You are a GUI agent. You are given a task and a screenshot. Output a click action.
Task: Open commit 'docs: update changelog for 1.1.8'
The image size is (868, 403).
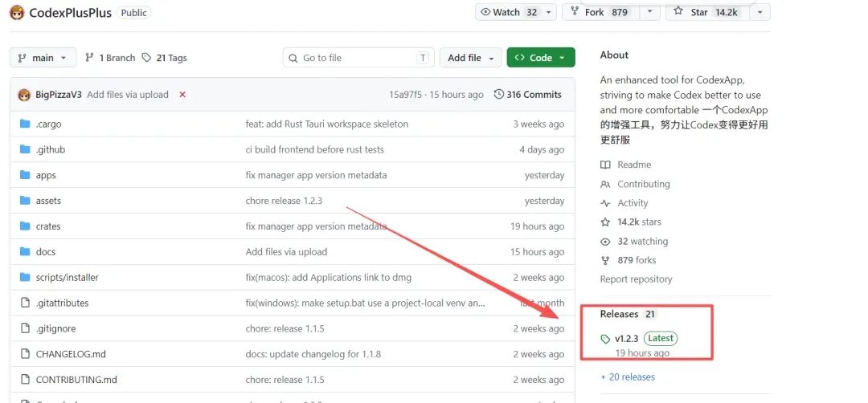[313, 354]
